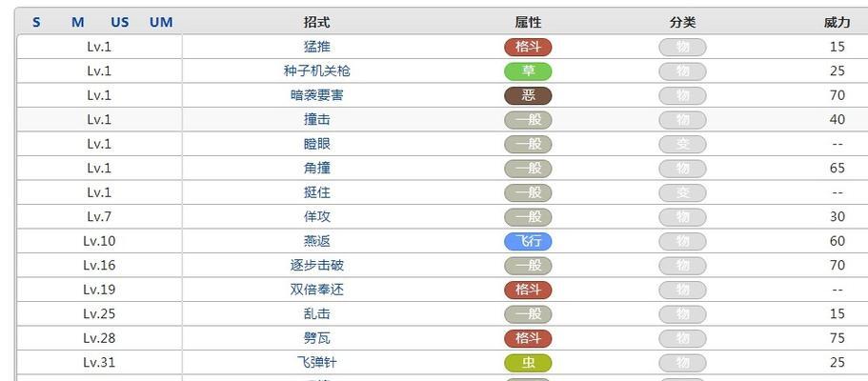Image resolution: width=868 pixels, height=381 pixels.
Task: Click category badge in 挺住 row
Action: pos(682,193)
